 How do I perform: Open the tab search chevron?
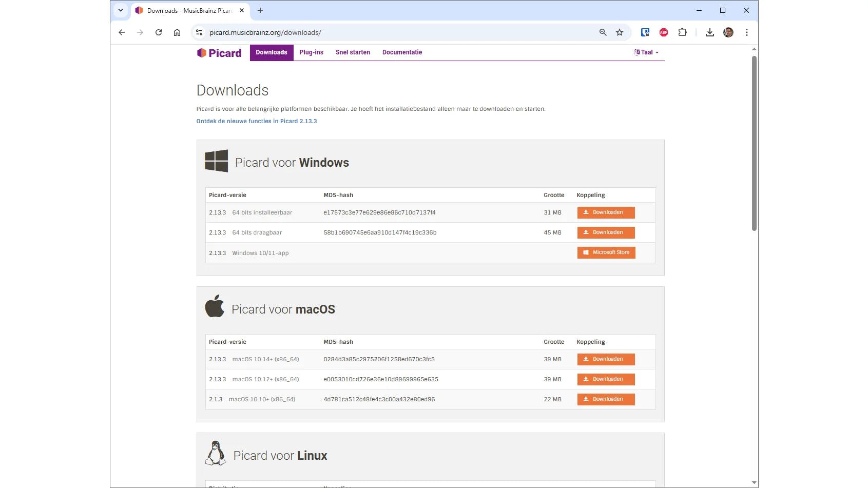pos(121,10)
